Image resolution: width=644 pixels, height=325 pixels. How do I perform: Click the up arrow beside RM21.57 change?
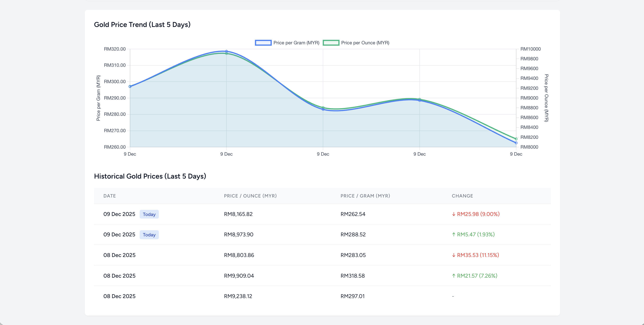pos(454,275)
